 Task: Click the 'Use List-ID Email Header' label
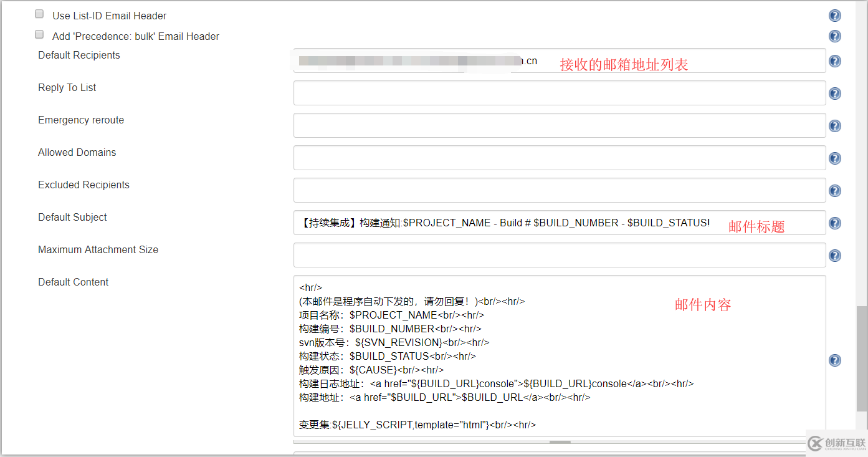coord(110,16)
